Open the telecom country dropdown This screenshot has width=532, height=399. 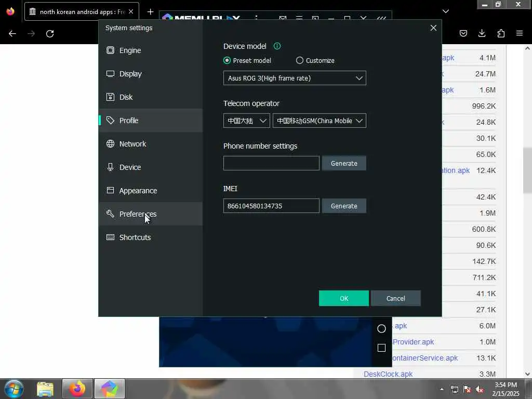pos(247,121)
